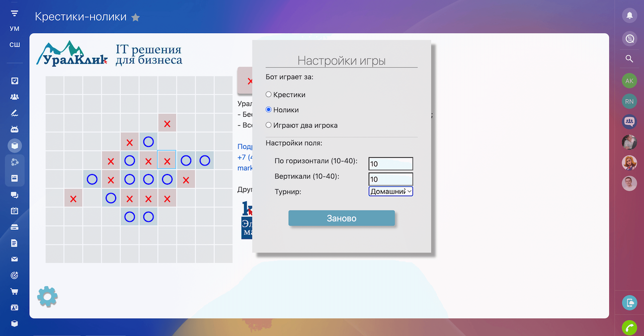Click the УралКлик logo
644x336 pixels.
(72, 54)
